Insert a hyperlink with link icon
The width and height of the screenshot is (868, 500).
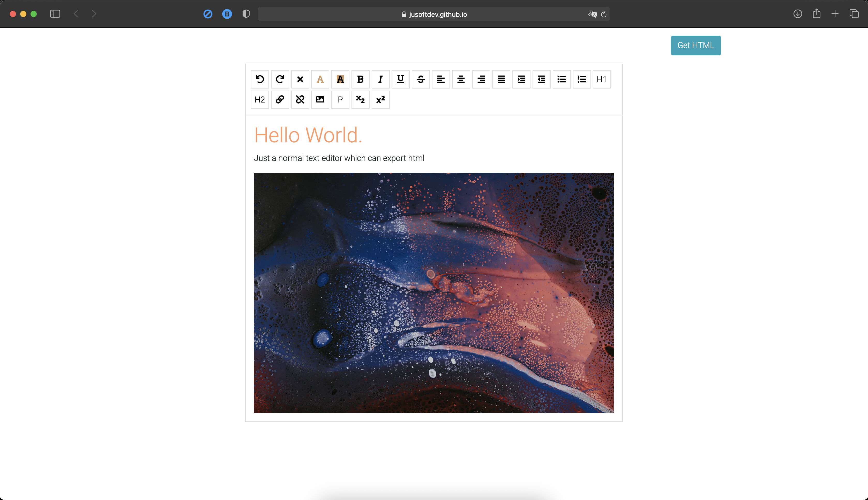pyautogui.click(x=280, y=100)
